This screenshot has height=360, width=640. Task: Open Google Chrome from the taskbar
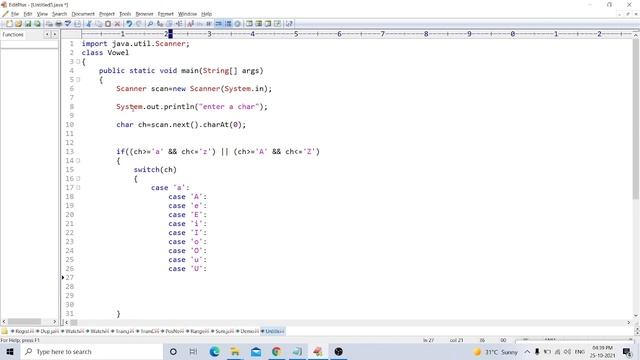(277, 351)
